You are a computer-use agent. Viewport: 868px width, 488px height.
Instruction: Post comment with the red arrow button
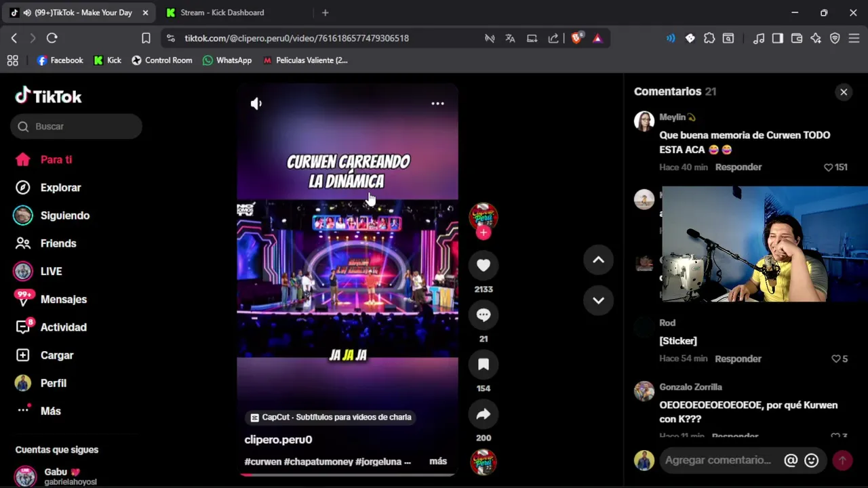pos(842,460)
